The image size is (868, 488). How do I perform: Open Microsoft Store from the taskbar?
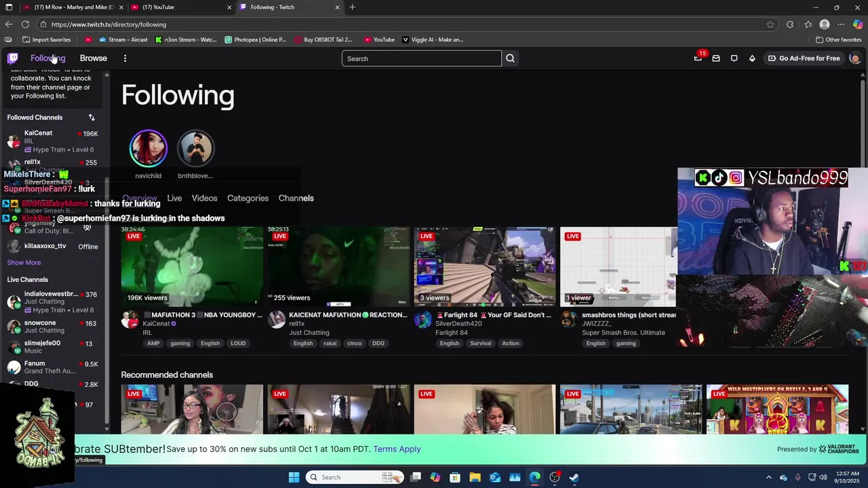pyautogui.click(x=455, y=477)
